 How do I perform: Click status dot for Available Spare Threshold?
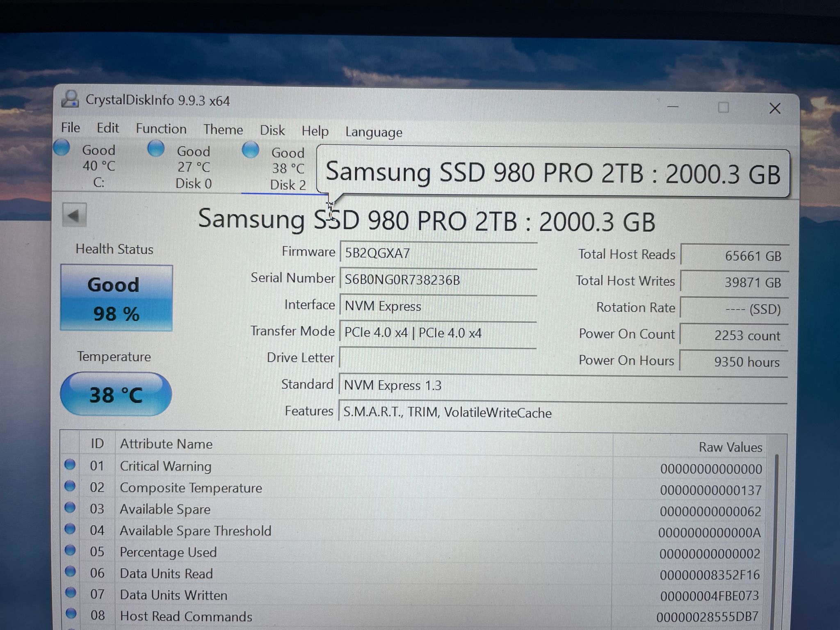click(x=70, y=529)
